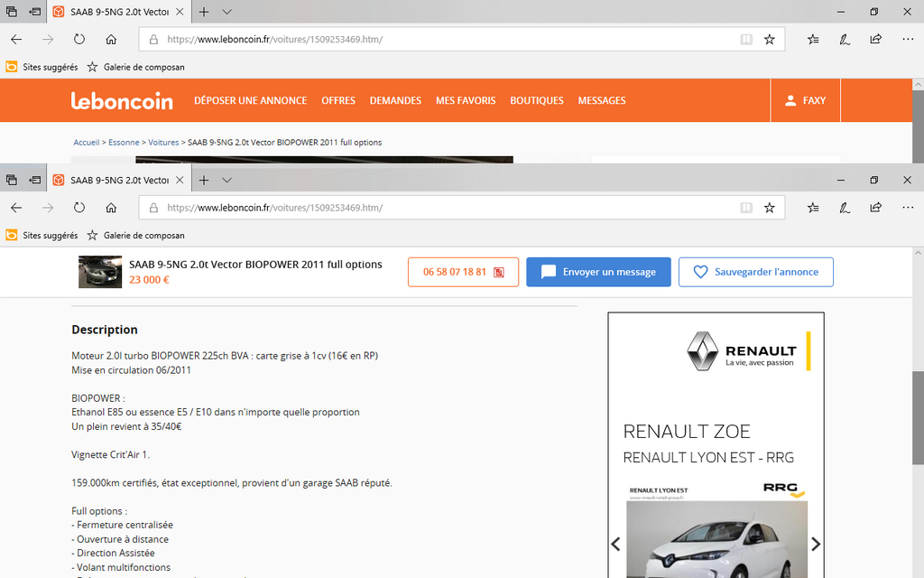The width and height of the screenshot is (924, 578).
Task: Click Back arrow in lower browser window
Action: (16, 208)
